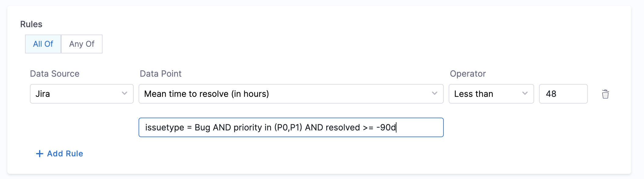Viewport: 644px width, 179px height.
Task: Click the Data Point column label
Action: [161, 74]
